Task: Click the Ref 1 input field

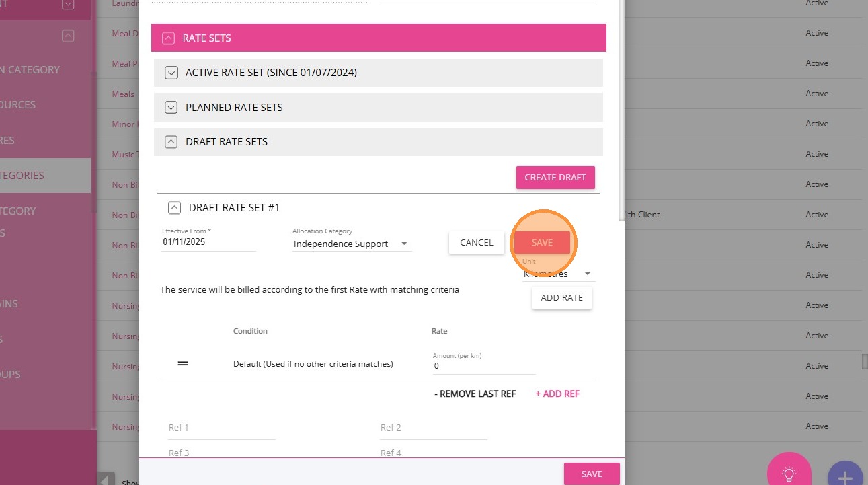Action: click(x=221, y=428)
